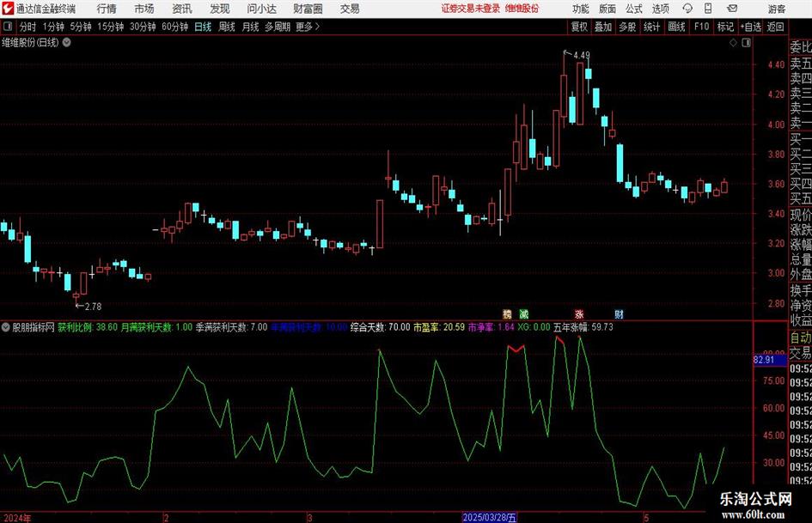Expand the dropdown arrow beside 维维股份(日线)
Image resolution: width=812 pixels, height=523 pixels.
(x=66, y=42)
